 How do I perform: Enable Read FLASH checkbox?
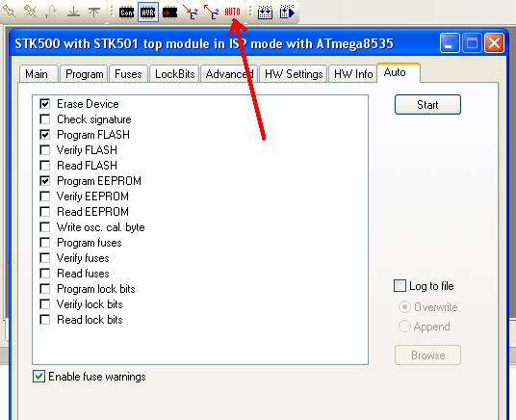coord(44,166)
